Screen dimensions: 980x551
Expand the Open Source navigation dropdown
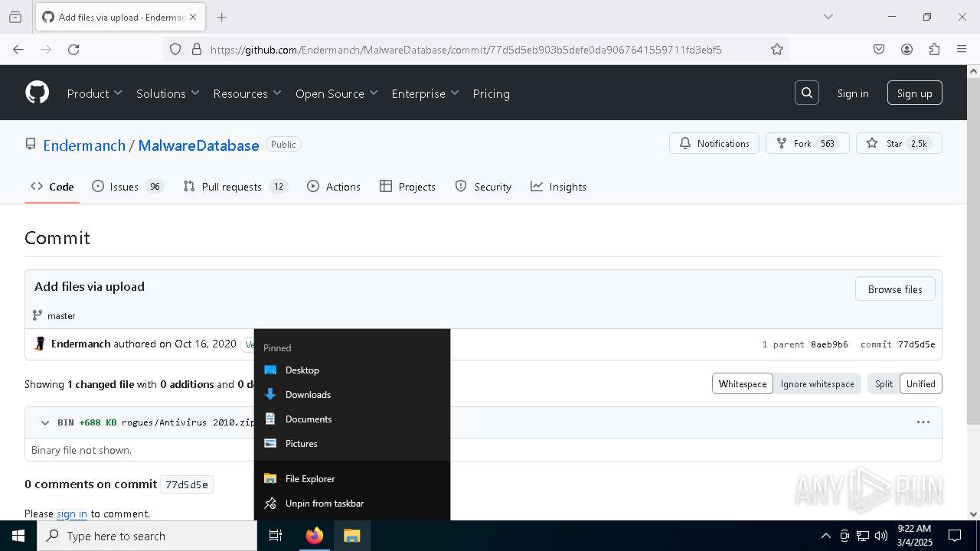coord(337,93)
